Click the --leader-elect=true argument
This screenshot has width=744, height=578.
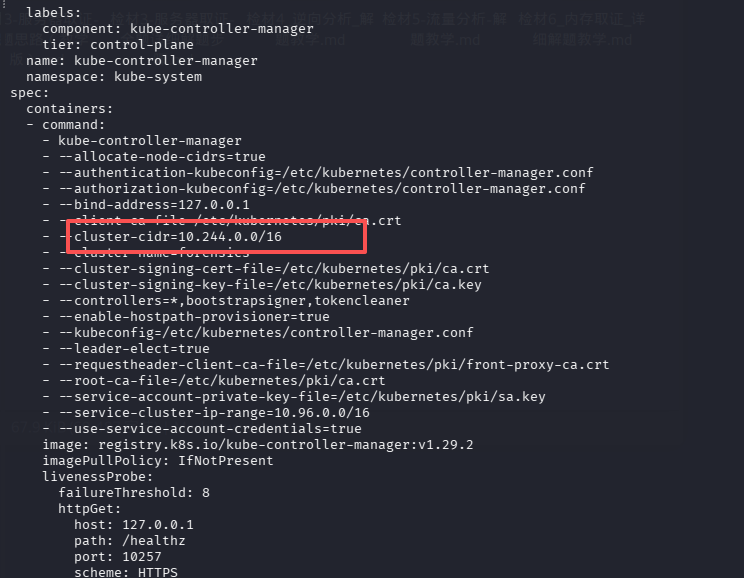point(134,348)
